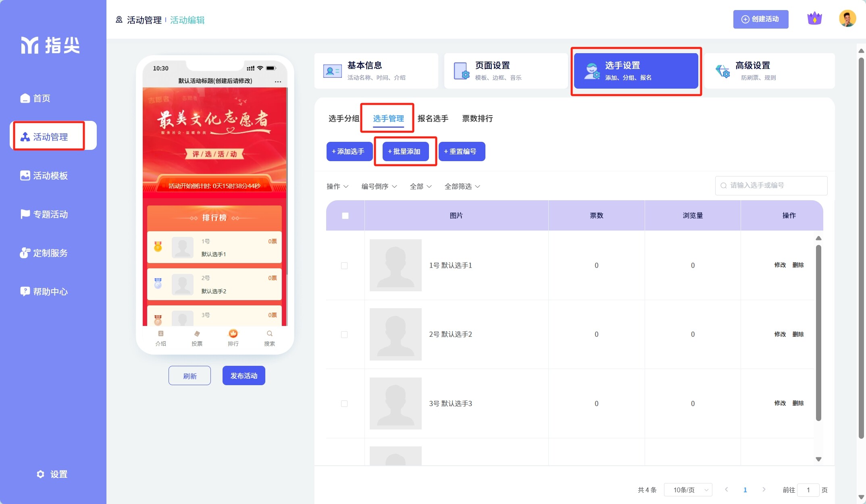Click the 选手设置 person icon
Viewport: 866px width, 504px height.
tap(591, 71)
